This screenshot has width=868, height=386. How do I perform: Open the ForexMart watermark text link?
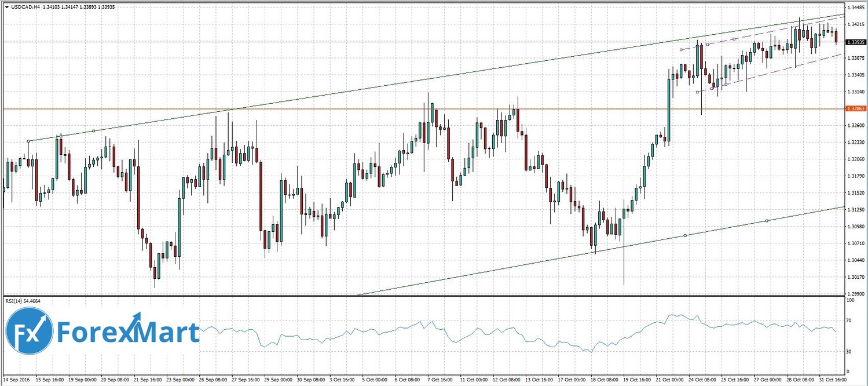point(127,333)
